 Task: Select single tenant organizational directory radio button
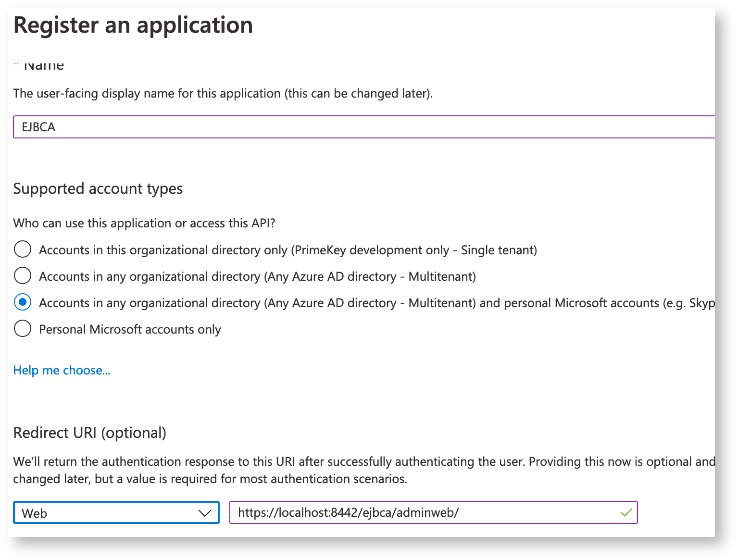(23, 249)
